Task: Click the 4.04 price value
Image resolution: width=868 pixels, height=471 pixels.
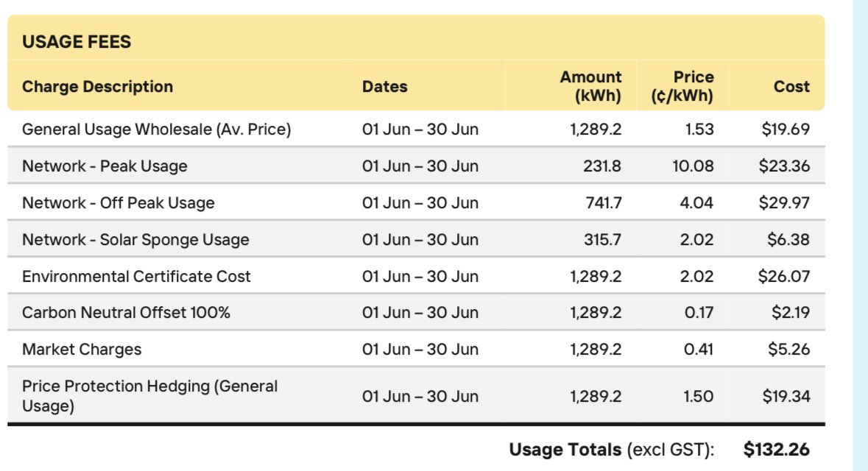Action: pos(696,202)
